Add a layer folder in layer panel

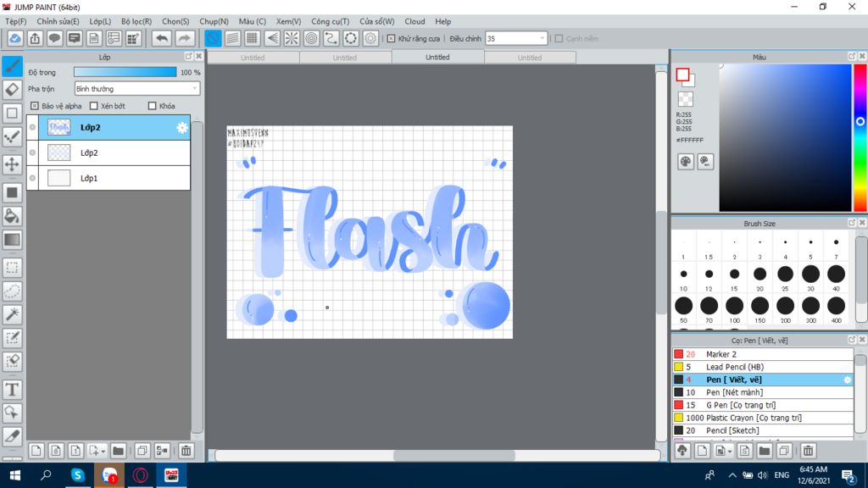(x=118, y=451)
